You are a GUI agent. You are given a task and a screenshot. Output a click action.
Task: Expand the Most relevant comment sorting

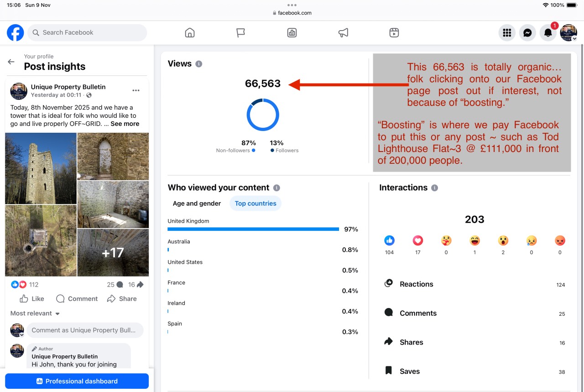click(x=35, y=314)
